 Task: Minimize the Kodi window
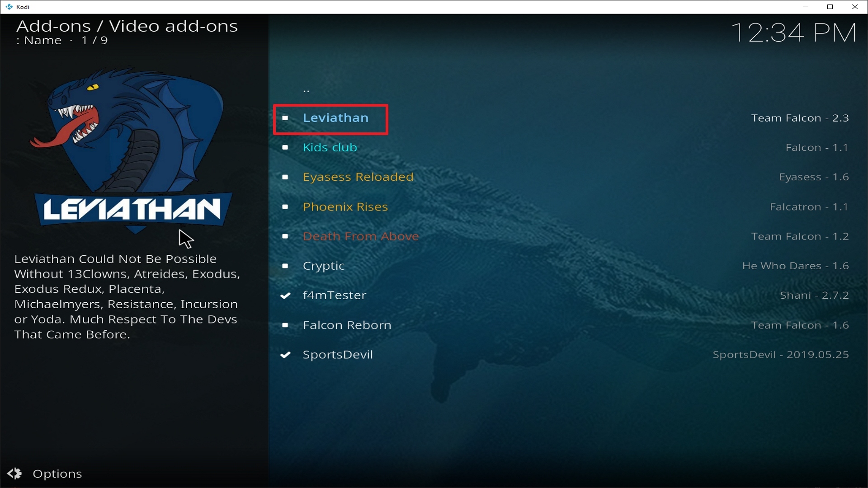805,7
